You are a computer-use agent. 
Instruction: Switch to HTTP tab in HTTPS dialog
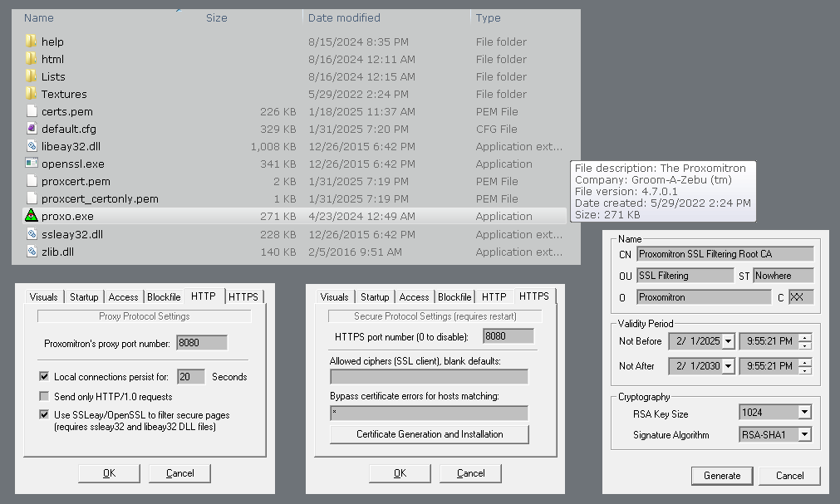pos(494,297)
